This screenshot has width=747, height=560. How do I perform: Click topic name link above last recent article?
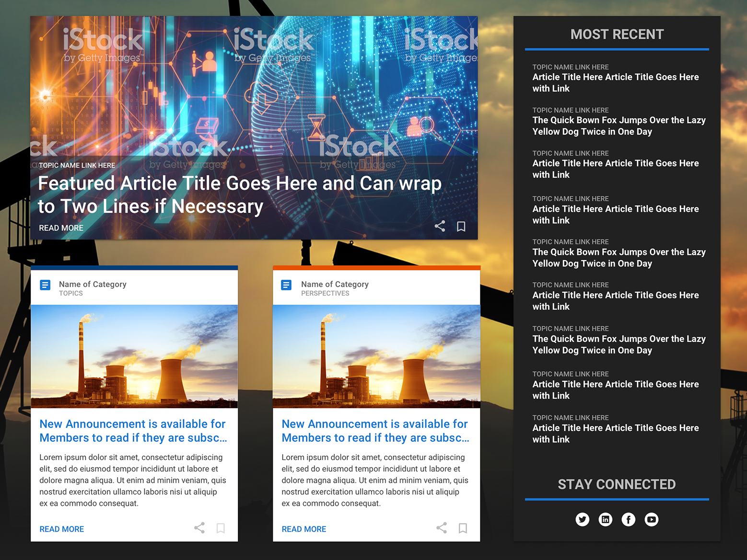(571, 418)
